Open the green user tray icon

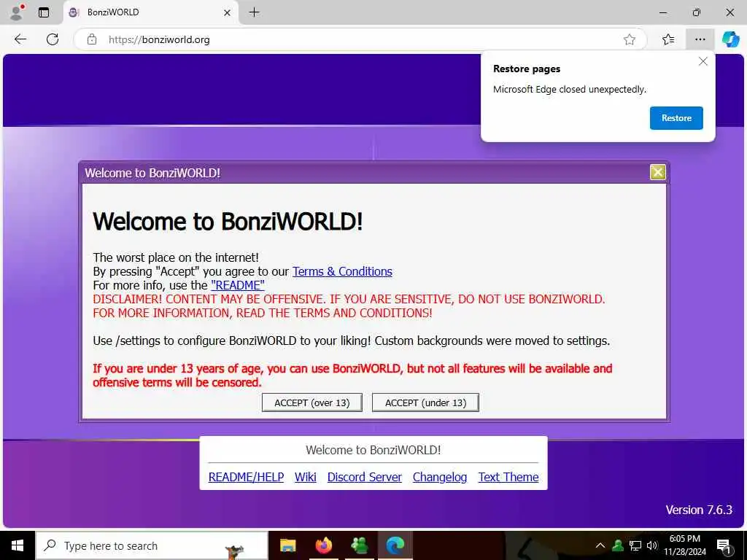pyautogui.click(x=618, y=545)
